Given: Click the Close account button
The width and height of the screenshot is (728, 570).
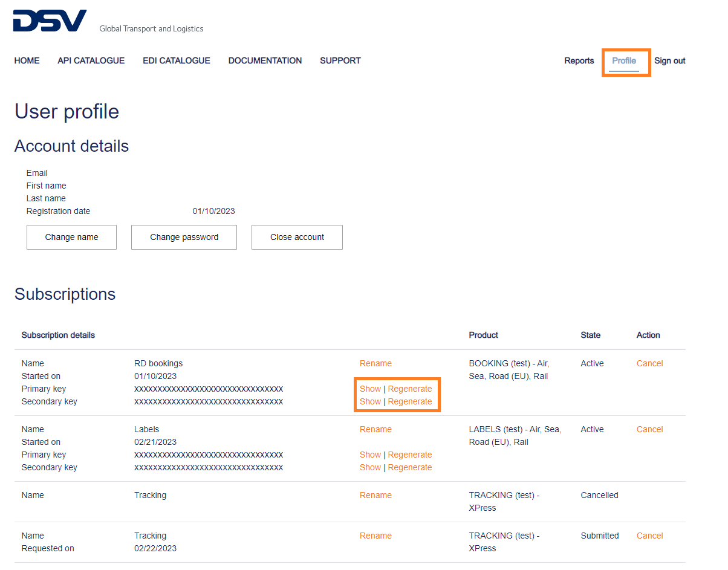Looking at the screenshot, I should (297, 237).
